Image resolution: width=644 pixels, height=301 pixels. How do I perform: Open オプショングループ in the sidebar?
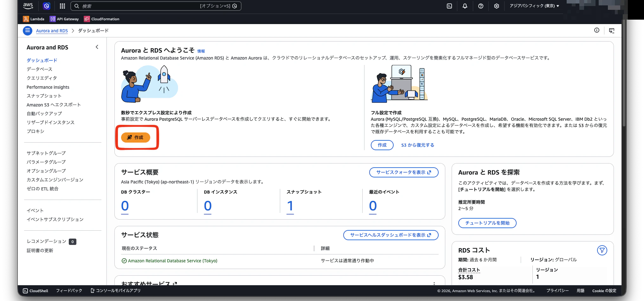point(46,171)
